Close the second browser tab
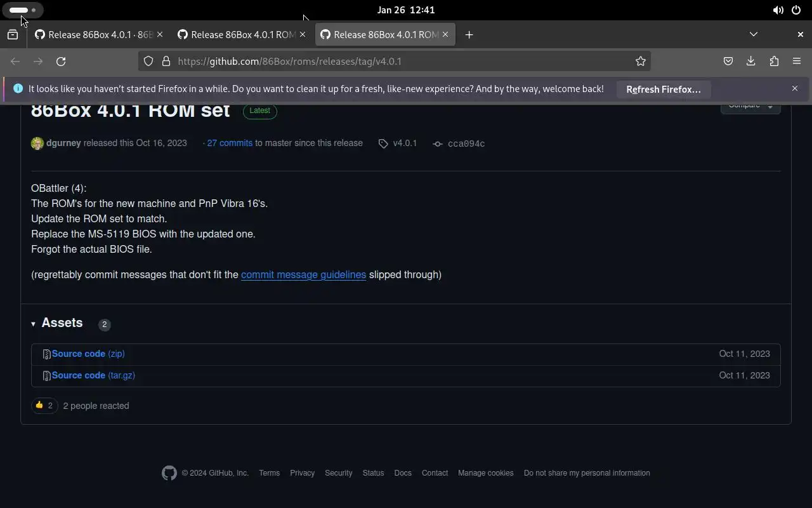 tap(303, 35)
